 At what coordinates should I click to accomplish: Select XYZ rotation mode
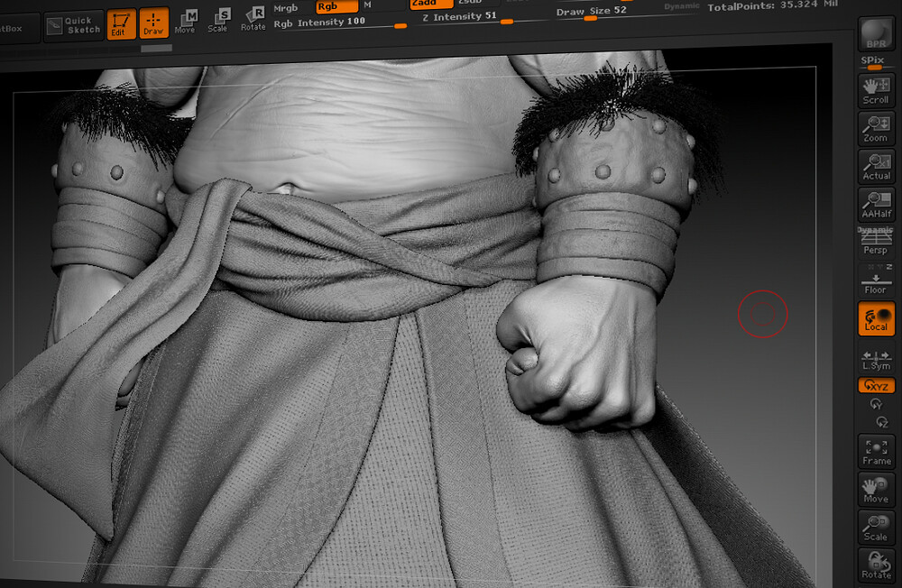click(x=876, y=385)
